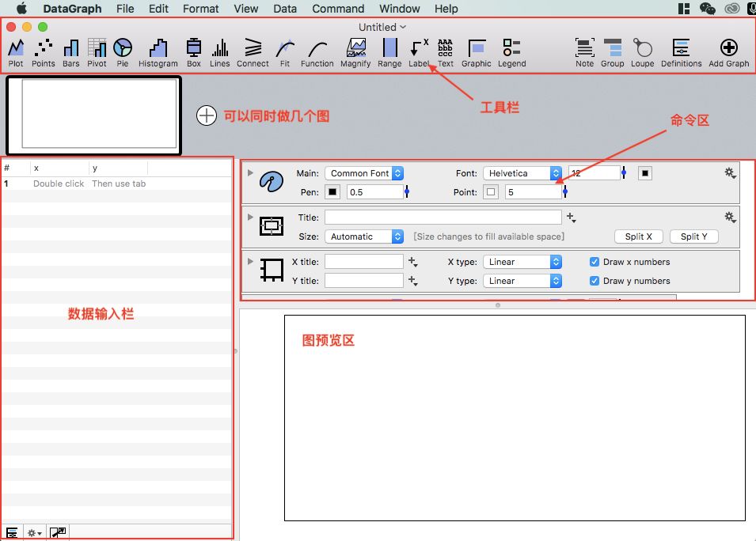Select the Magnify tool
756x541 pixels.
(x=355, y=52)
